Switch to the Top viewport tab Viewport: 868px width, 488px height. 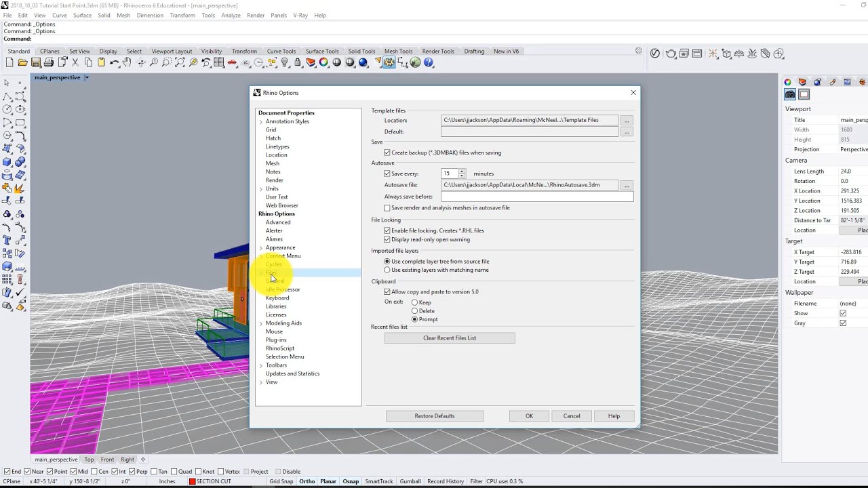pos(89,460)
